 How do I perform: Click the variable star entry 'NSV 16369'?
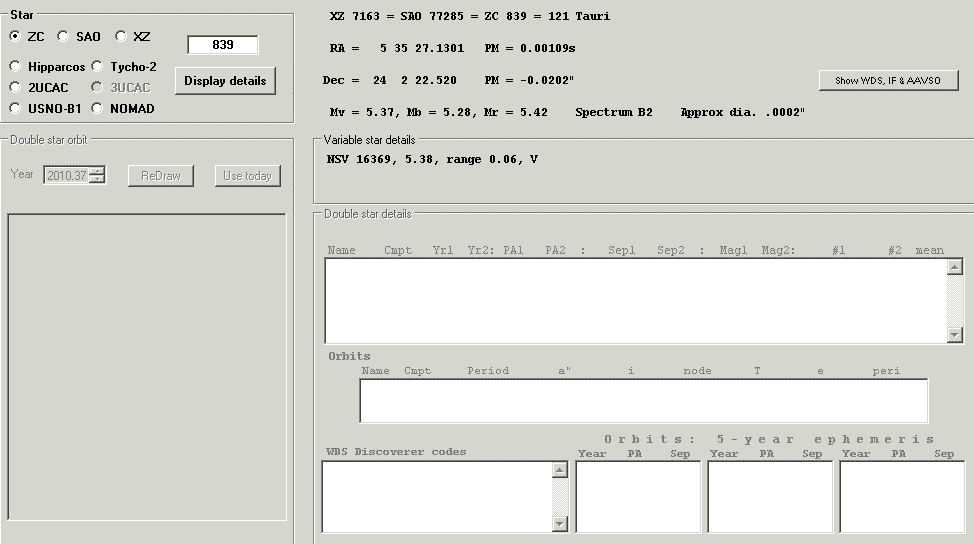[358, 160]
